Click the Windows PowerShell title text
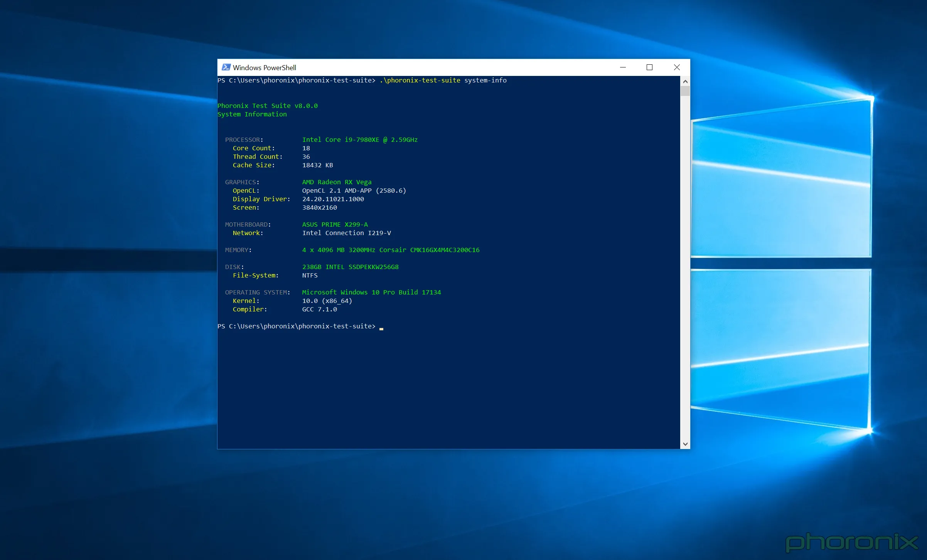This screenshot has height=560, width=927. 265,67
